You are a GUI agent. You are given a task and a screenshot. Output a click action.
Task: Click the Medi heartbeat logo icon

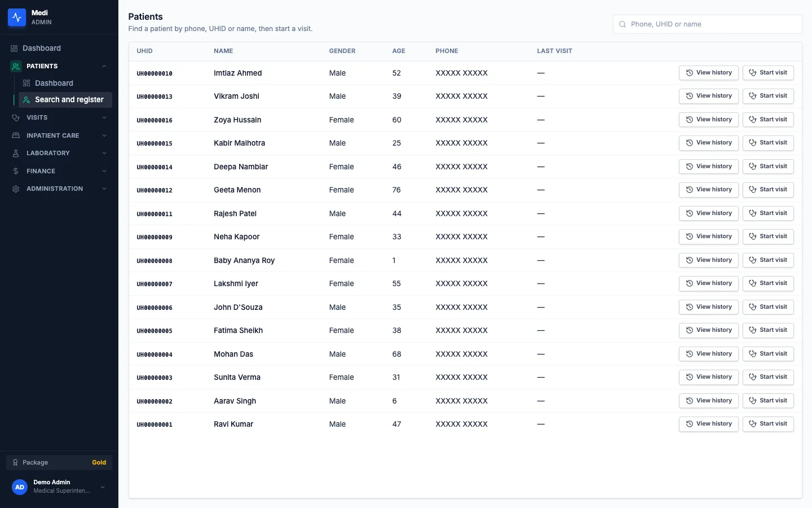click(16, 17)
